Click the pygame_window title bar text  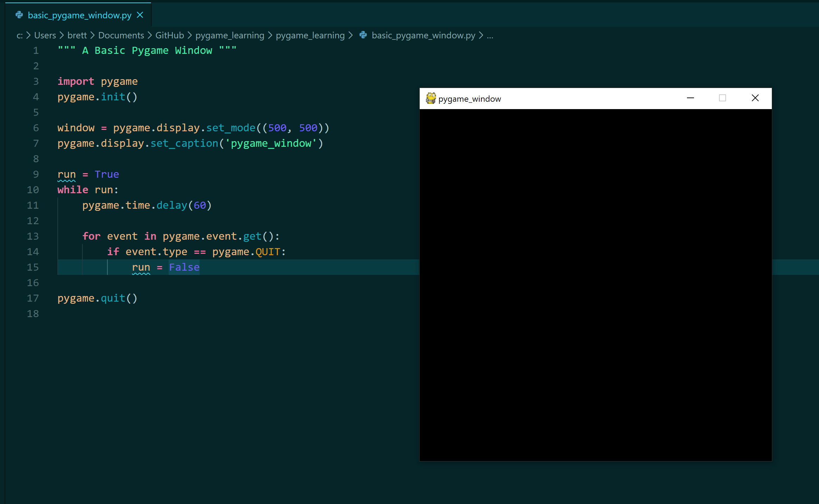[x=469, y=99]
